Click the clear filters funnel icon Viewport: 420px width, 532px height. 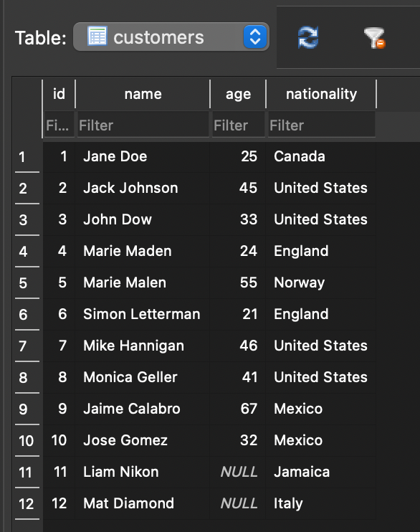coord(374,38)
